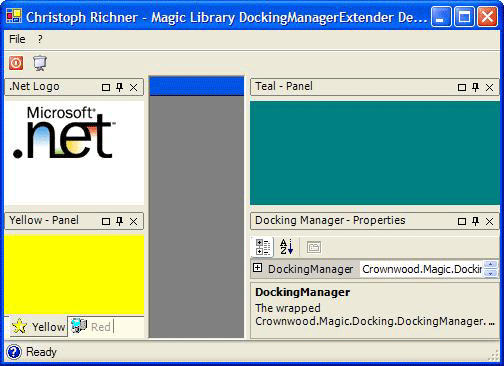Click the Teal - Panel title
The height and width of the screenshot is (366, 504).
[x=284, y=86]
